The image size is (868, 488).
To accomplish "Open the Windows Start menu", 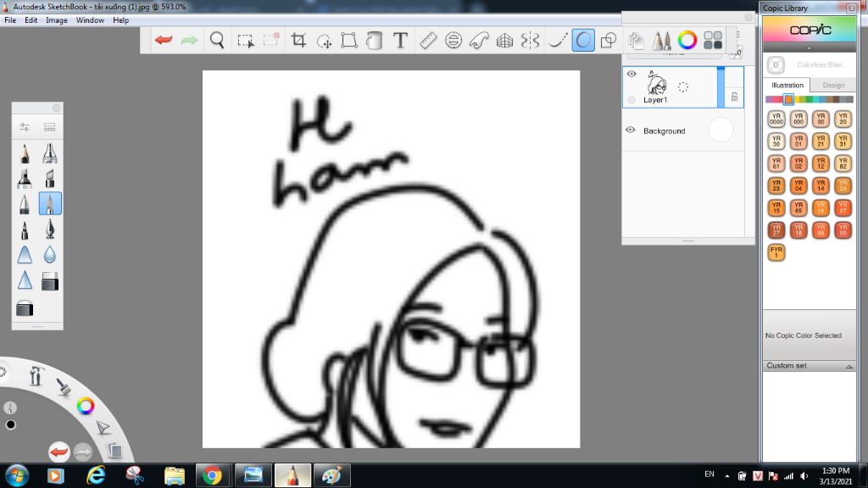I will point(17,476).
